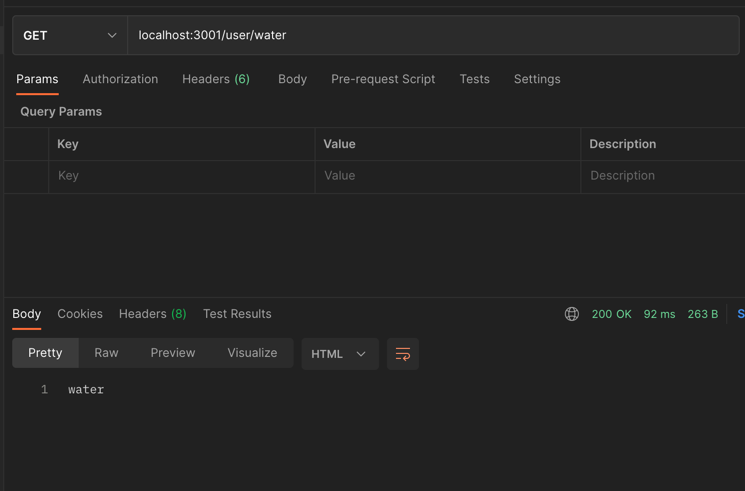The image size is (745, 491).
Task: View the response Headers (8) tab
Action: coord(152,314)
